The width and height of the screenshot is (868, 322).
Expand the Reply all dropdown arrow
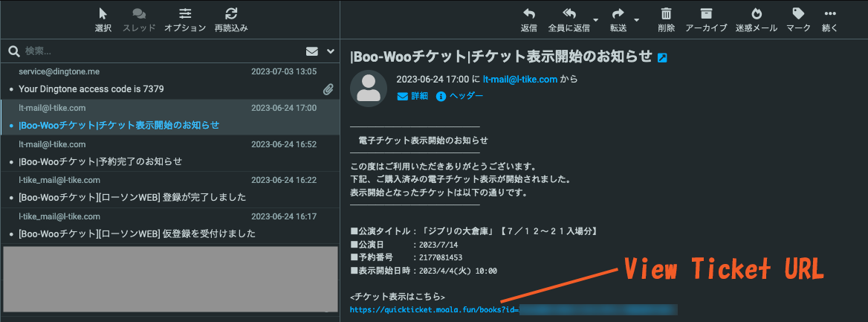(x=596, y=20)
